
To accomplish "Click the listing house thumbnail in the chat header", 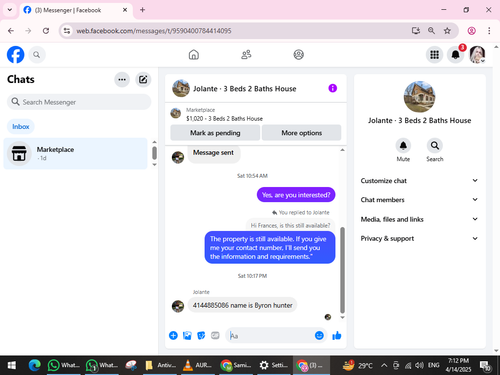I will pyautogui.click(x=181, y=88).
